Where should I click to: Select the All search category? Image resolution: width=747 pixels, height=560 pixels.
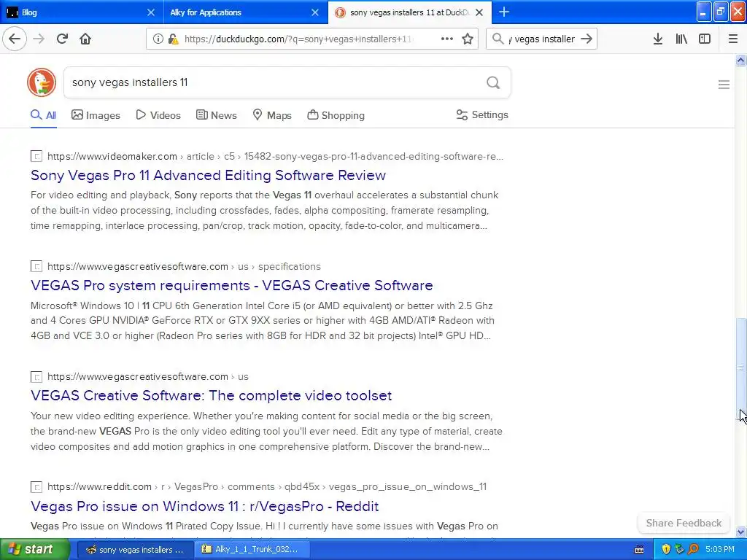[x=43, y=115]
